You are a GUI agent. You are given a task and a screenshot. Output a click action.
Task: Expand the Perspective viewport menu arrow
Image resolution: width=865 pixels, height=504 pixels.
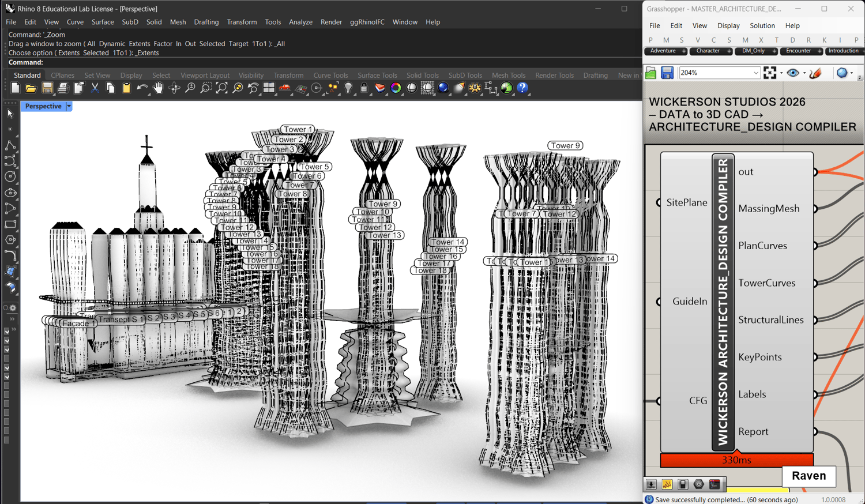69,106
